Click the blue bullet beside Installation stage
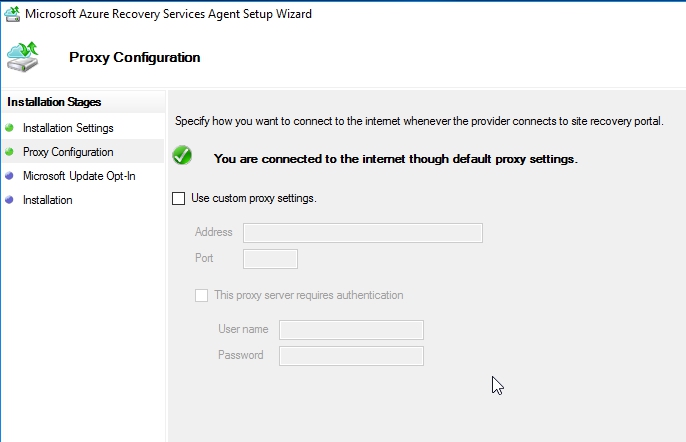Image resolution: width=686 pixels, height=442 pixels. pyautogui.click(x=10, y=200)
